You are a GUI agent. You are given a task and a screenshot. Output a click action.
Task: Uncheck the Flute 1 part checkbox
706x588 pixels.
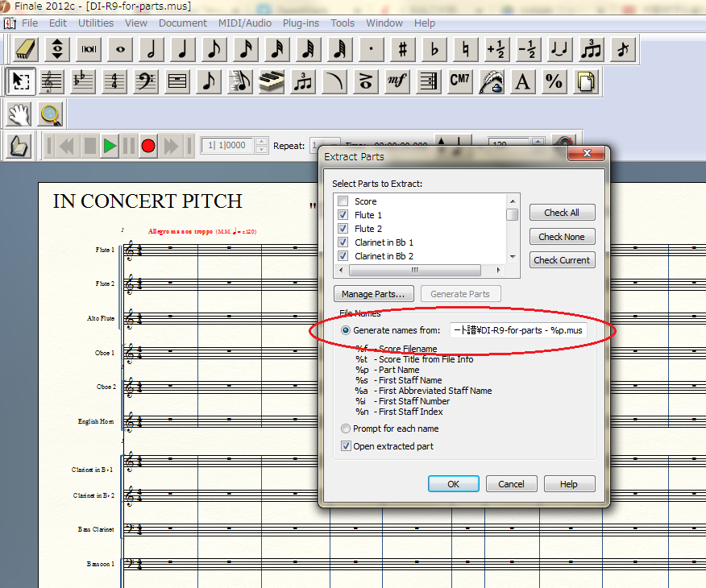[x=343, y=215]
